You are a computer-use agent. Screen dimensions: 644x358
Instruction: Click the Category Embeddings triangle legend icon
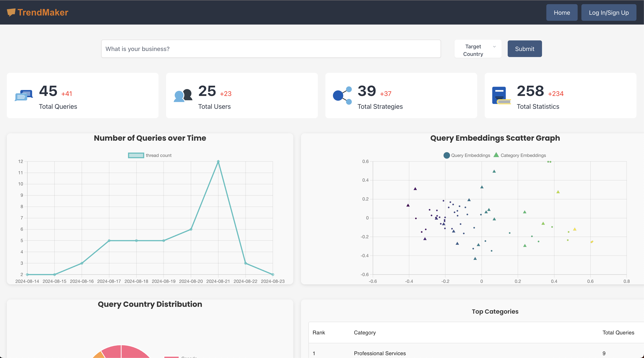[x=496, y=155]
